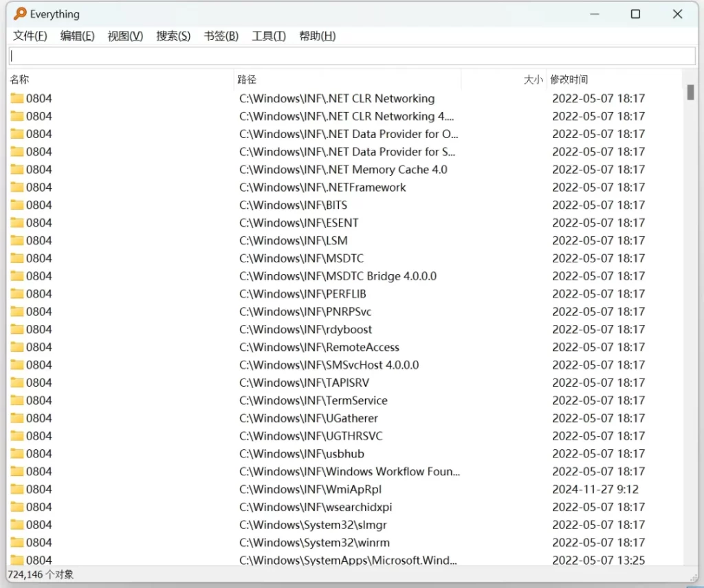Click path C:\Windows\INF\ESENT
The image size is (704, 588).
click(x=298, y=223)
